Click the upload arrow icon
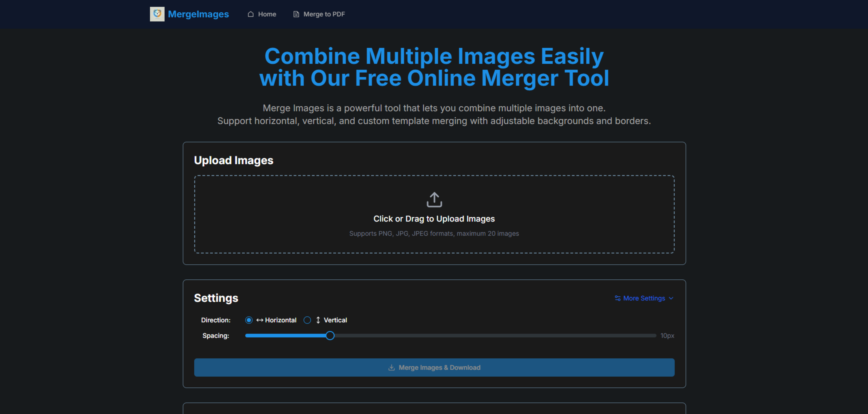The image size is (868, 414). [434, 200]
